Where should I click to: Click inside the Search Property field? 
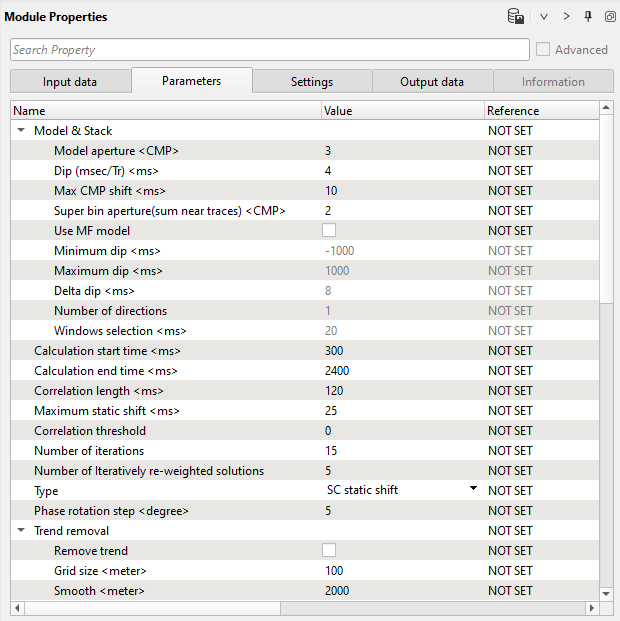[x=269, y=50]
